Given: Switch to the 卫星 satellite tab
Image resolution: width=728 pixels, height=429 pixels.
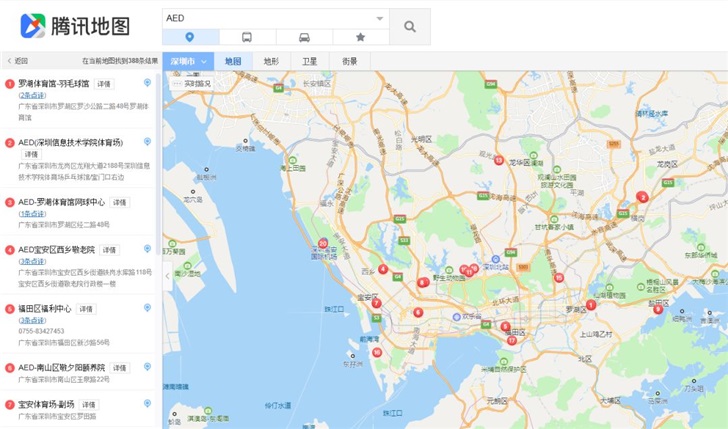Looking at the screenshot, I should [310, 61].
